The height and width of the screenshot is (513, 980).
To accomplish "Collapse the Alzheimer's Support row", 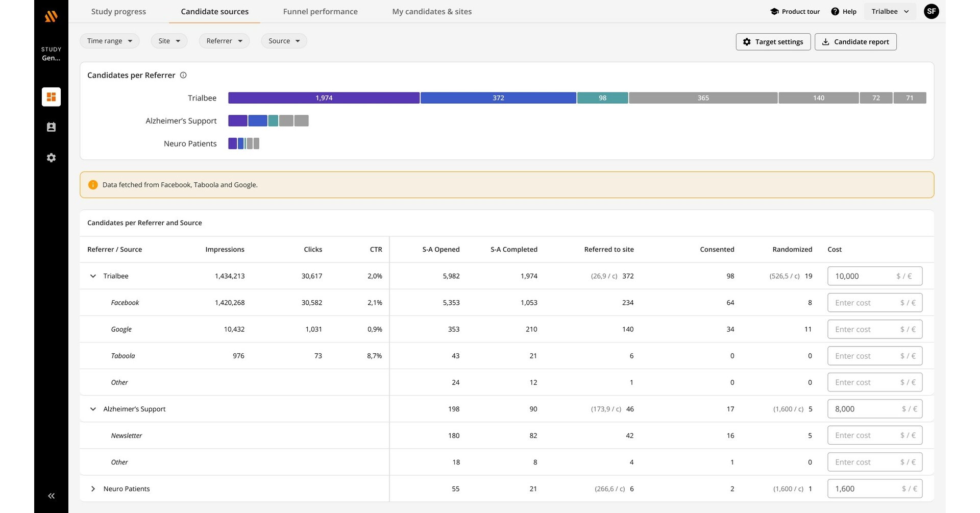I will pos(93,409).
